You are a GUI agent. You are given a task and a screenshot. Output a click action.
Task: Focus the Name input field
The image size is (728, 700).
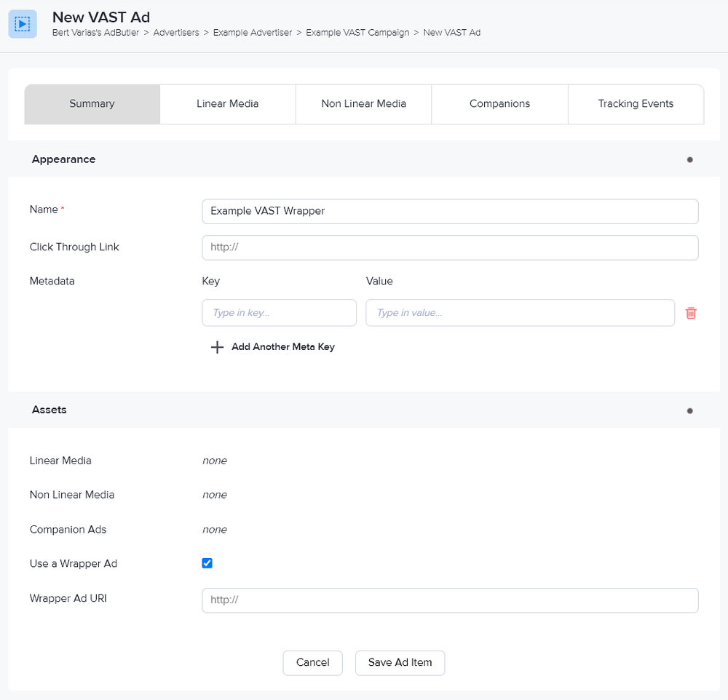coord(450,211)
